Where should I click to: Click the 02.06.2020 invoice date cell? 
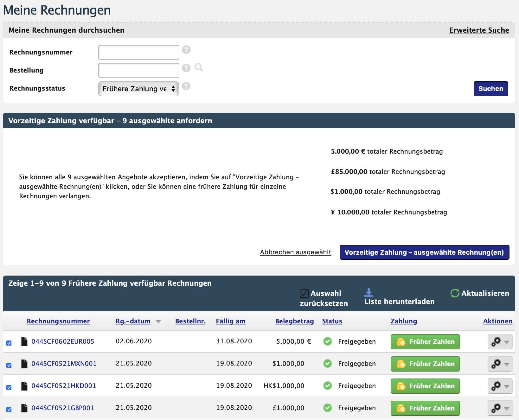coord(134,341)
